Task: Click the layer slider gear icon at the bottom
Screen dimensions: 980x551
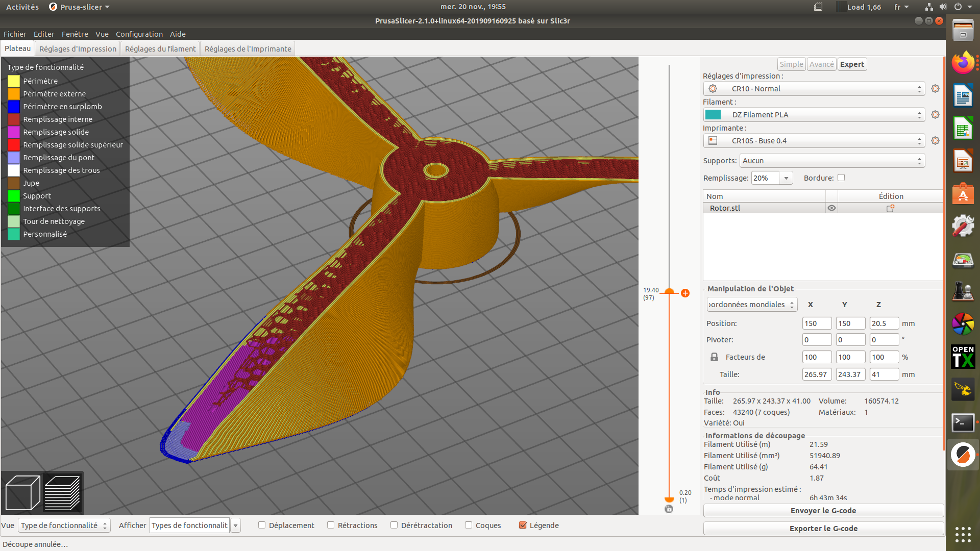Action: (x=669, y=509)
